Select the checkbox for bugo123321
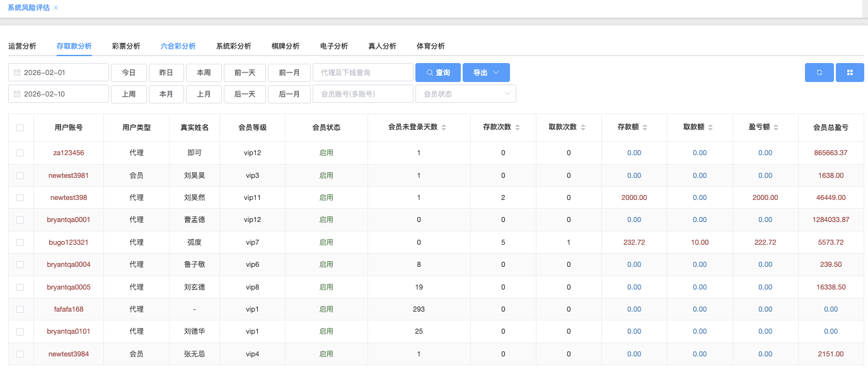Screen dimensions: 868x369 20,242
